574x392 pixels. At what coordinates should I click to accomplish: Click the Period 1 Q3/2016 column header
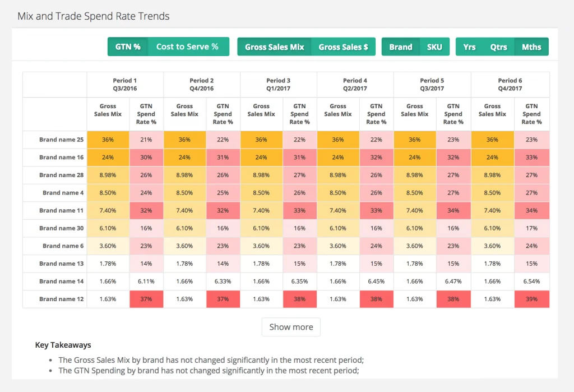coord(125,85)
